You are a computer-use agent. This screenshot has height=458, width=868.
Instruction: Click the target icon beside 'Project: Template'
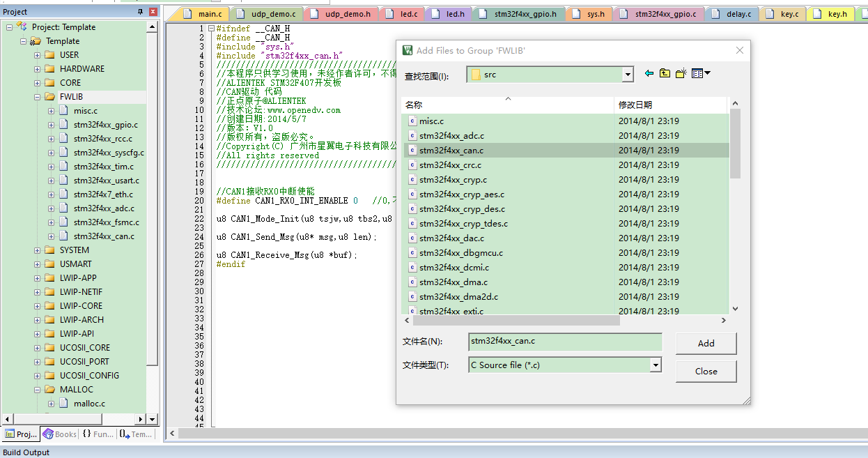click(x=21, y=26)
